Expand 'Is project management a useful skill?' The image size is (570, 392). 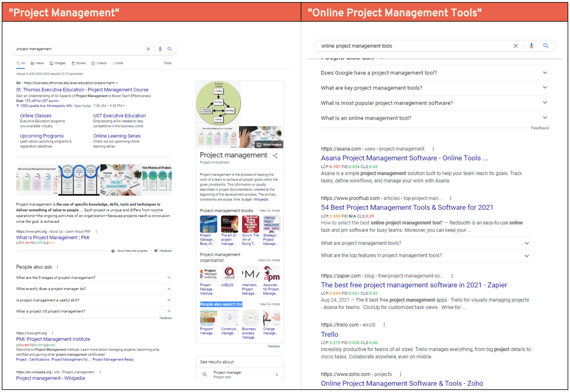click(x=94, y=300)
